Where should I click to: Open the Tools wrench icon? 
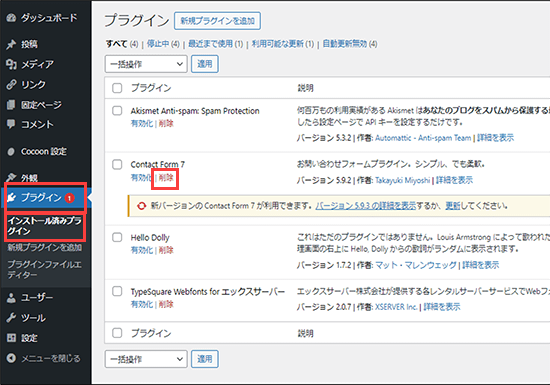click(11, 318)
